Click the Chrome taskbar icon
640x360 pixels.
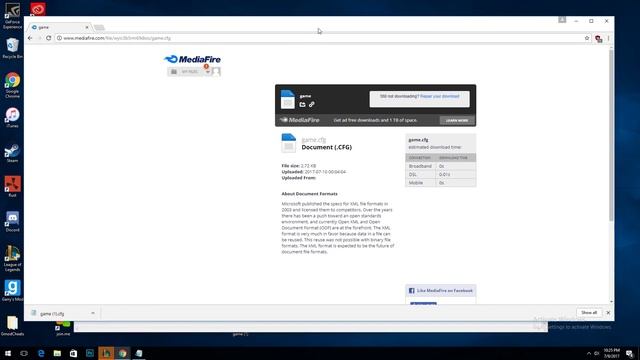coord(122,353)
